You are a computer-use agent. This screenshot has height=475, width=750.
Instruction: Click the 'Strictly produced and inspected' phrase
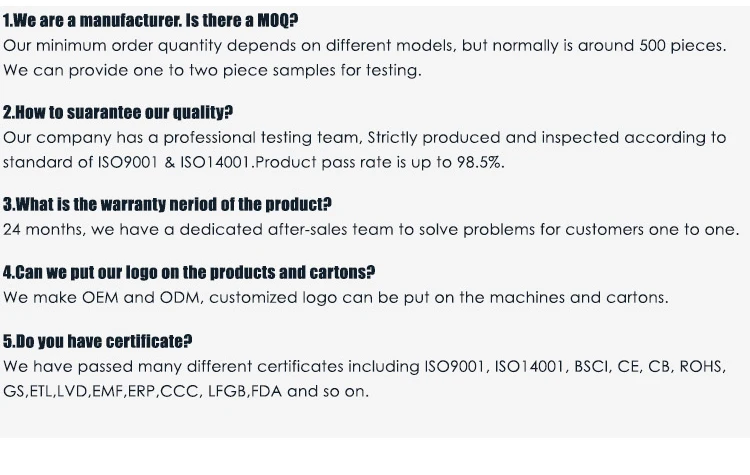click(x=479, y=138)
